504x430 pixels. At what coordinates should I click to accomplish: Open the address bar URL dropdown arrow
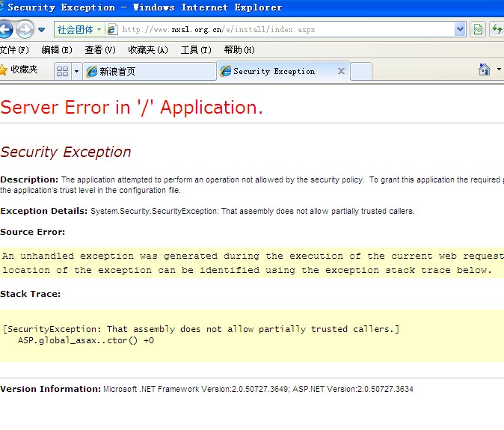(x=460, y=30)
